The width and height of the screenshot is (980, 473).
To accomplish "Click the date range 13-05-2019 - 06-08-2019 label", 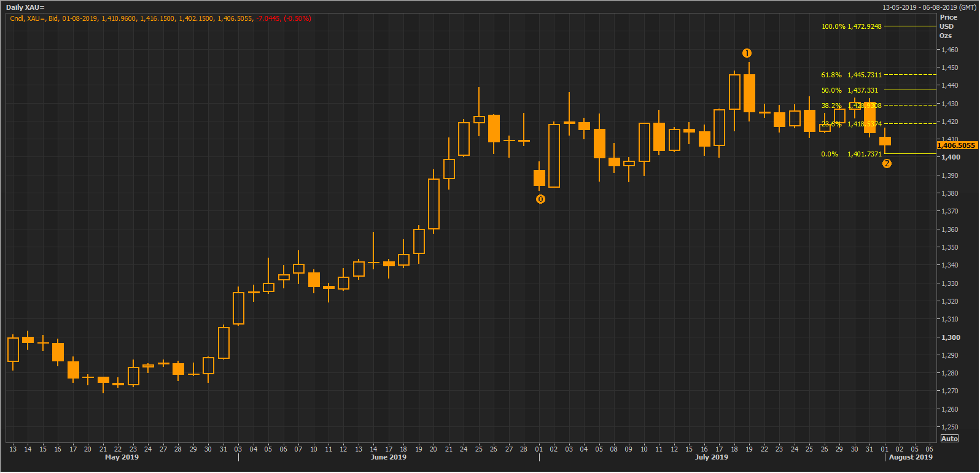I will click(x=928, y=7).
